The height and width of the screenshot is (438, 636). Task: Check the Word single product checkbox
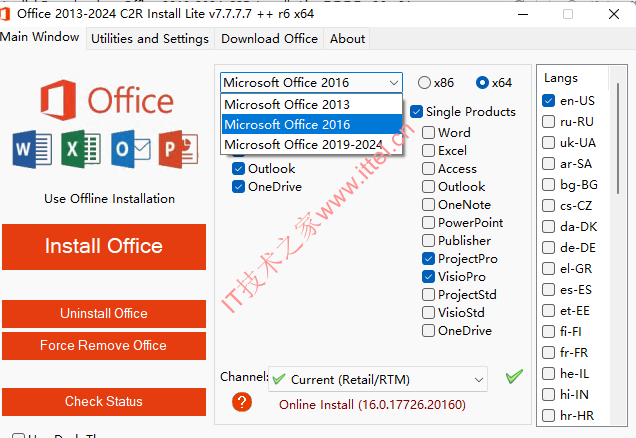coord(428,133)
